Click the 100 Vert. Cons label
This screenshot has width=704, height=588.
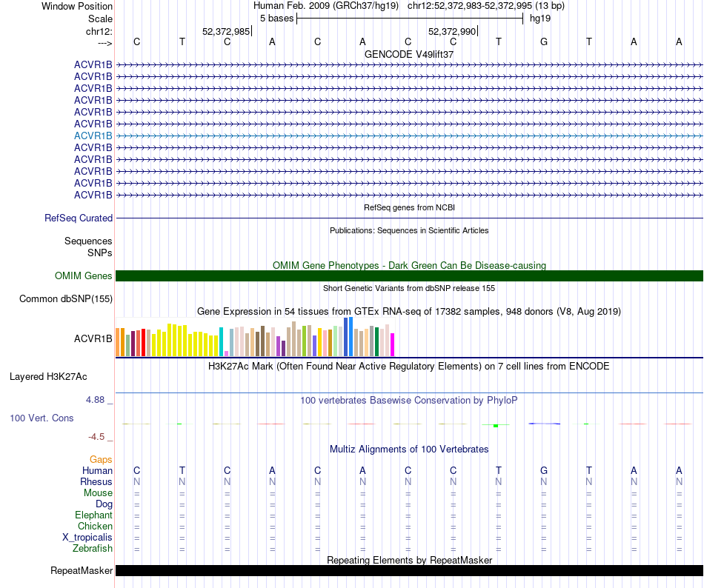(41, 418)
